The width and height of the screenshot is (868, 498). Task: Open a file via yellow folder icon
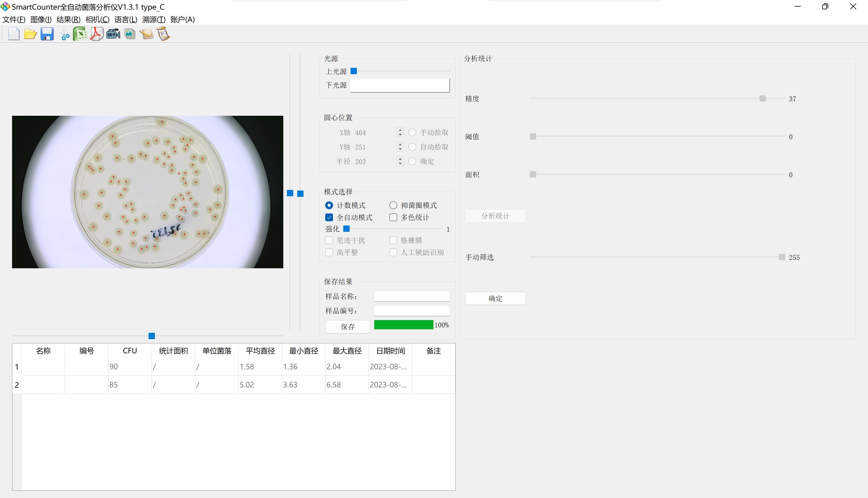tap(30, 34)
